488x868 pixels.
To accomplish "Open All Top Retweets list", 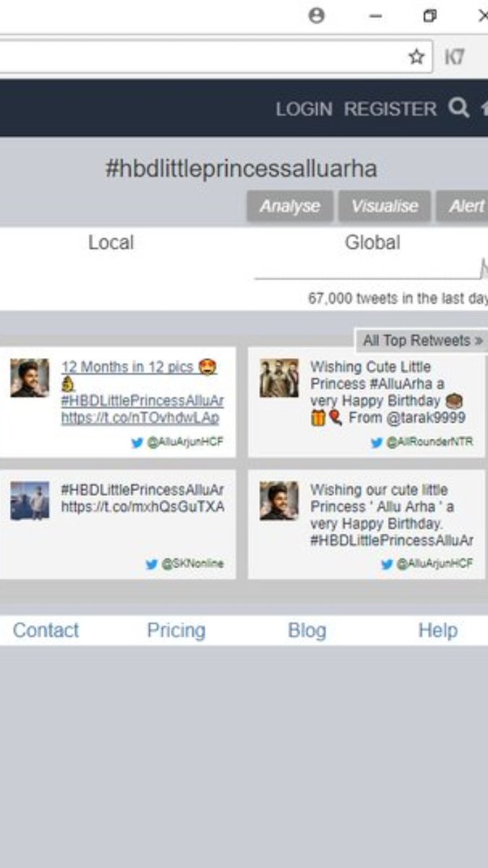I will [x=422, y=340].
